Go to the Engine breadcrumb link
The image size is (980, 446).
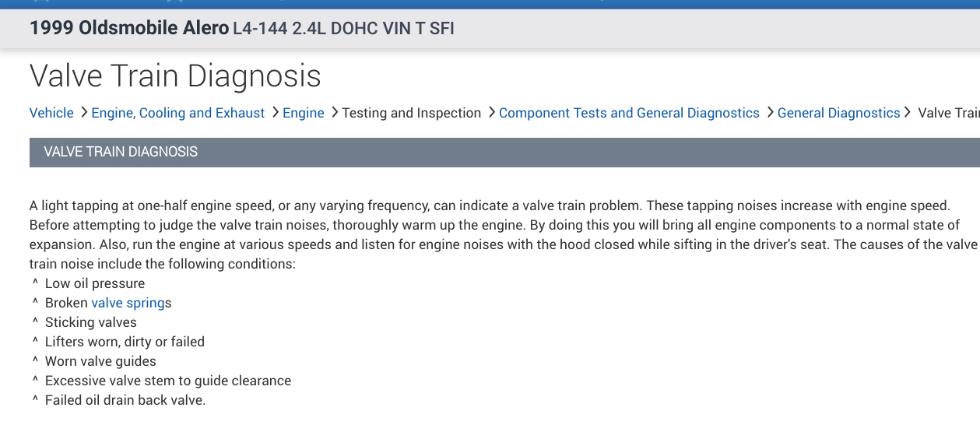tap(304, 113)
